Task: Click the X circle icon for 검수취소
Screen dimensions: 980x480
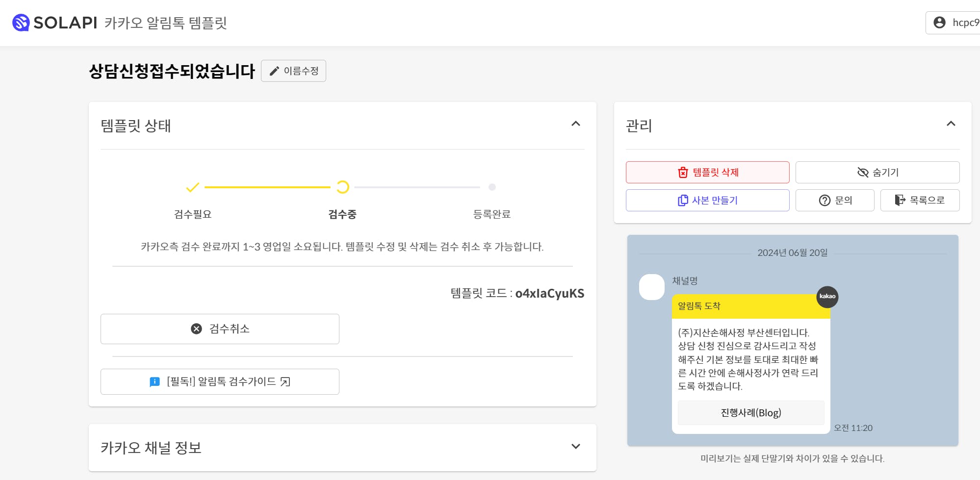Action: 196,329
